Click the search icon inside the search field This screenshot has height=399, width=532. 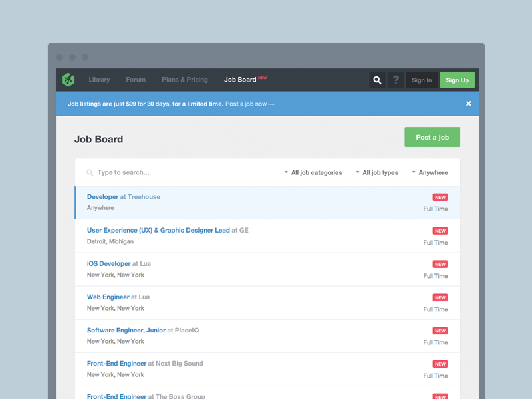(x=90, y=172)
